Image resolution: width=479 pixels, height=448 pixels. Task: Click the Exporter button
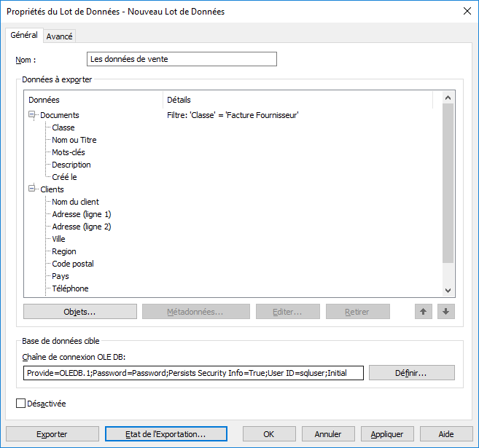(52, 434)
